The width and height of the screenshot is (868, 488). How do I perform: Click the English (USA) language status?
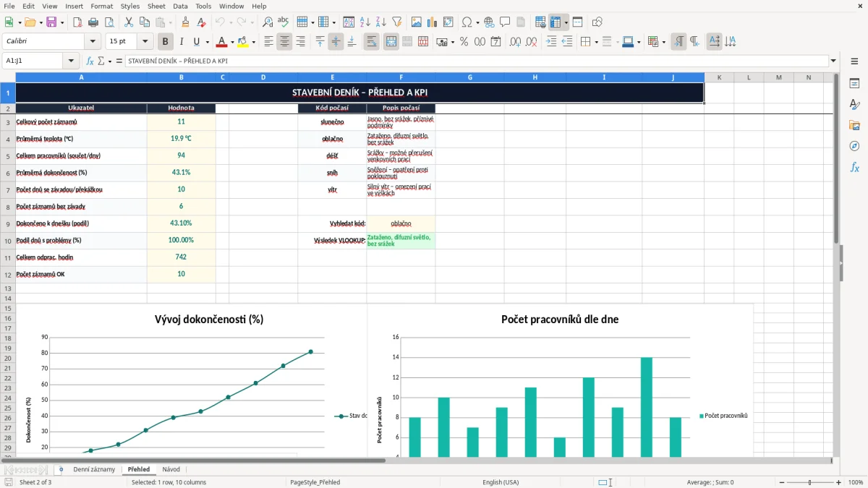point(501,482)
